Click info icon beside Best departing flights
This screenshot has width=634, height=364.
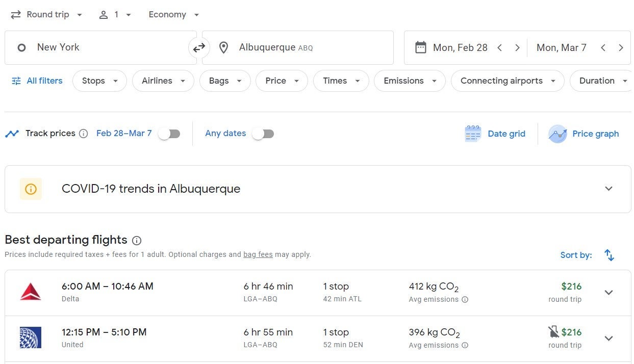click(137, 240)
